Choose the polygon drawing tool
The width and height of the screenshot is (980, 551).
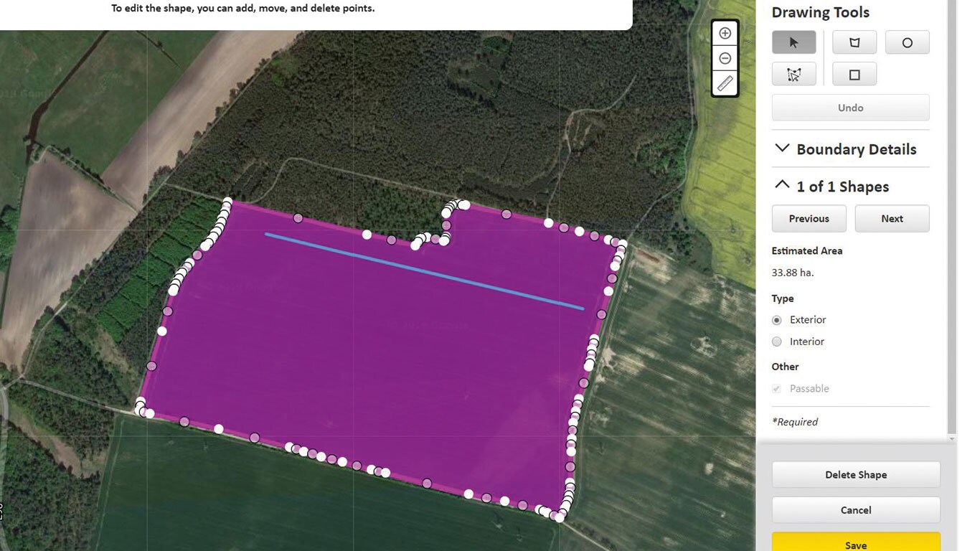coord(854,42)
